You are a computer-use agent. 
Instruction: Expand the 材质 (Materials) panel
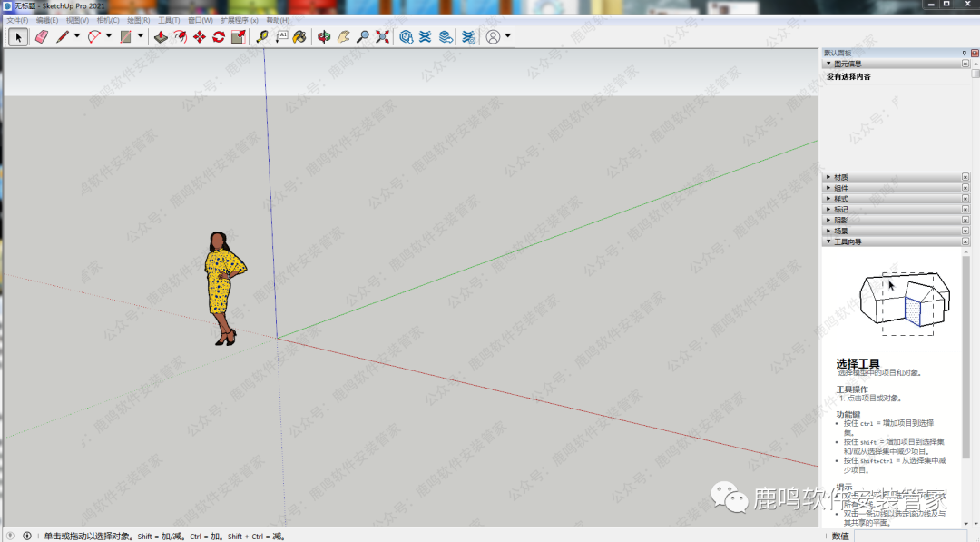841,177
